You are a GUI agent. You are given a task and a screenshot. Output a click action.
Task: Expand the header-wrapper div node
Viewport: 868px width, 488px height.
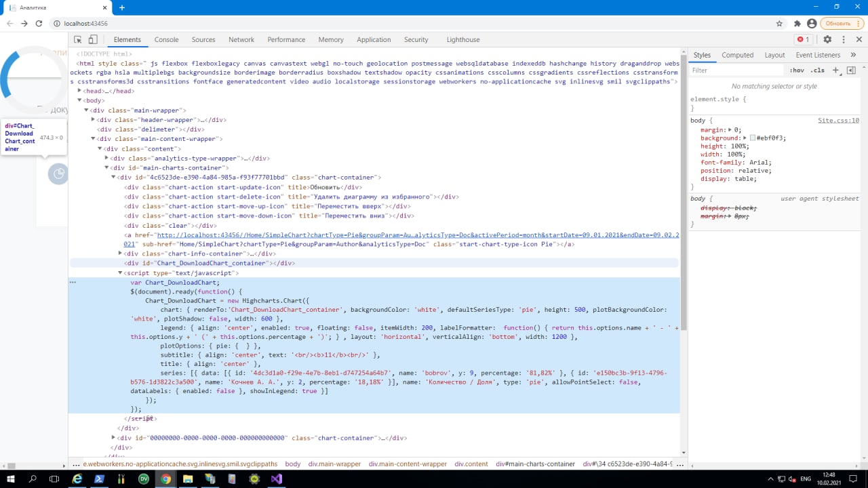[x=94, y=120]
